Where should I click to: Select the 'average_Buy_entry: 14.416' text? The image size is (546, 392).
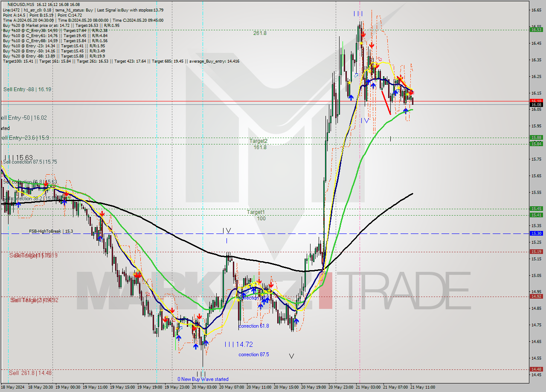(x=215, y=61)
